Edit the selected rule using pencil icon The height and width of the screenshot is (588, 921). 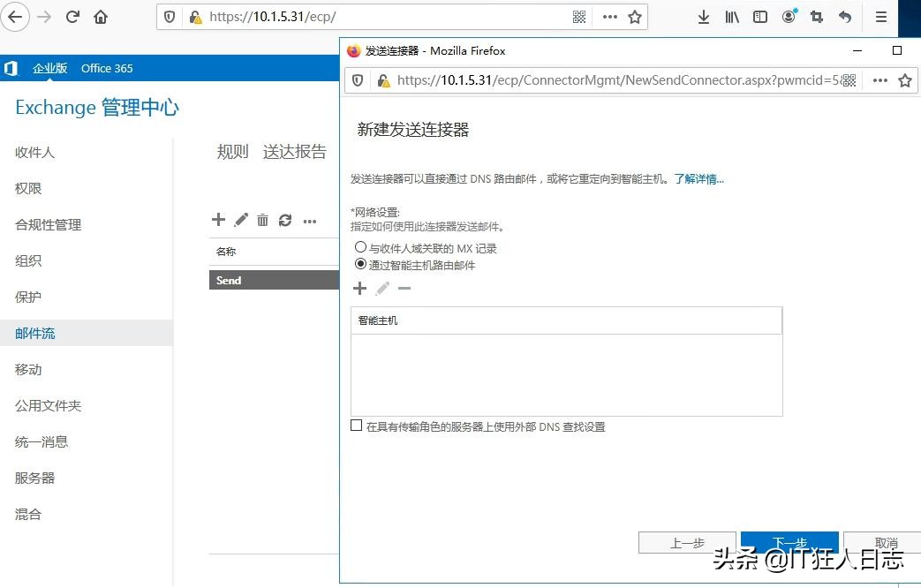click(x=240, y=220)
